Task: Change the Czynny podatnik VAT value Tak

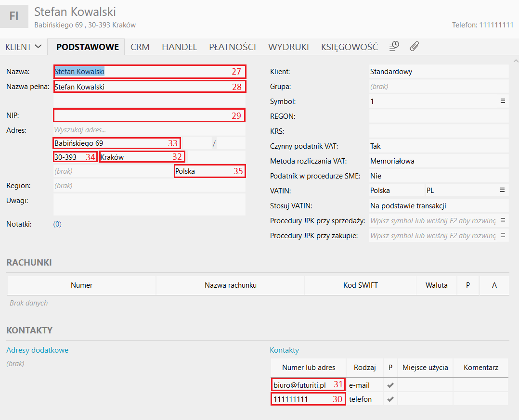Action: 438,146
